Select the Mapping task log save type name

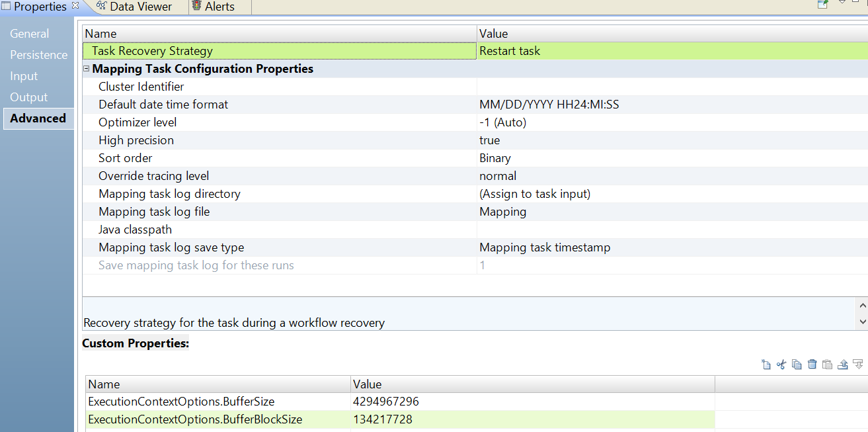click(x=171, y=247)
